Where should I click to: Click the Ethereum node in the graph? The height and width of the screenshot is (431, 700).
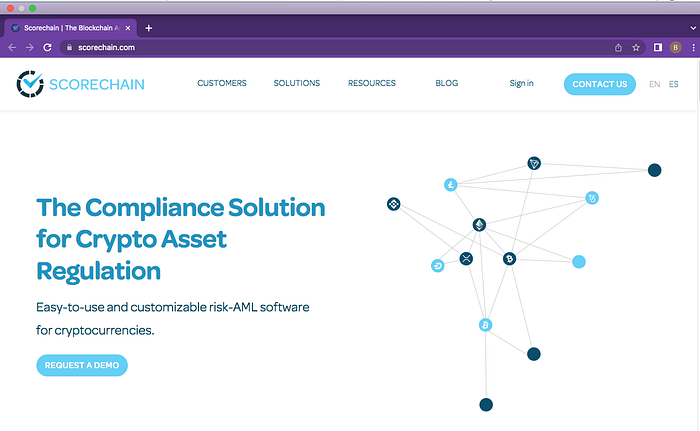tap(479, 225)
